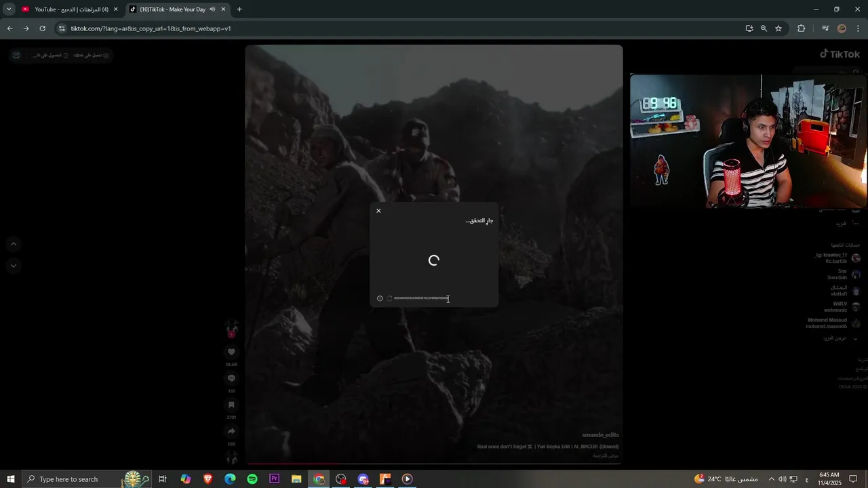Click the tiktok.com URL address bar
This screenshot has height=488, width=868.
pos(400,28)
